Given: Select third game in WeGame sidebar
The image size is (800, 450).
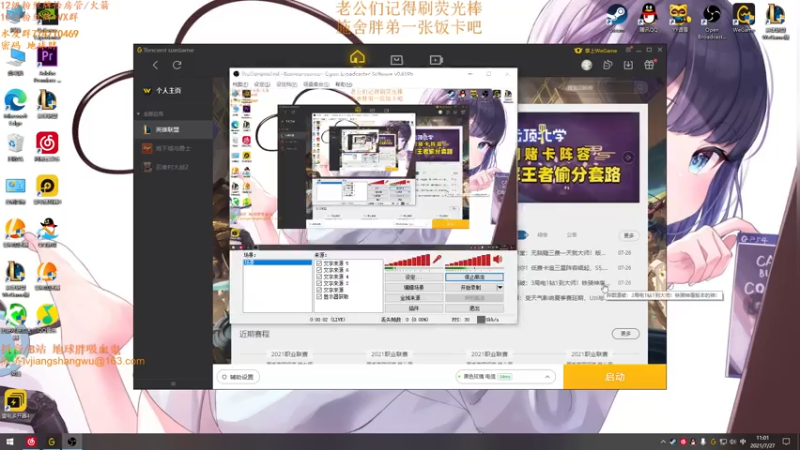Looking at the screenshot, I should coord(173,167).
